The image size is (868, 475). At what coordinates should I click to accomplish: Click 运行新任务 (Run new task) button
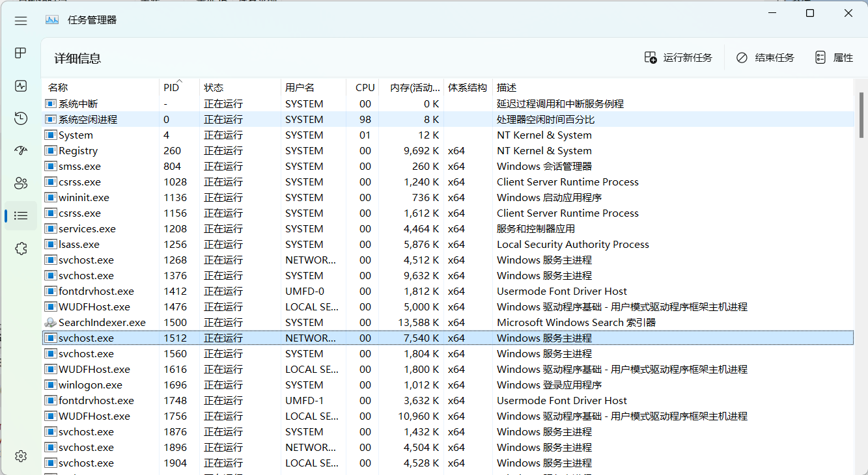point(678,58)
